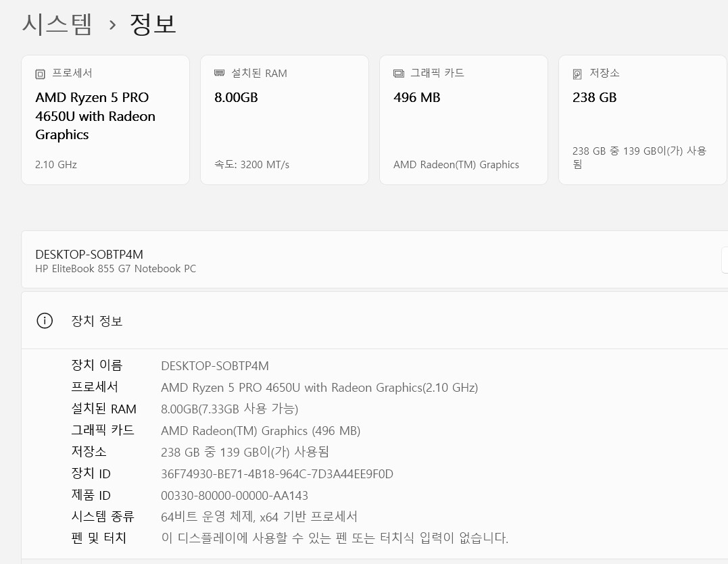Click the 펜 및 터치 row value
728x564 pixels.
click(335, 538)
